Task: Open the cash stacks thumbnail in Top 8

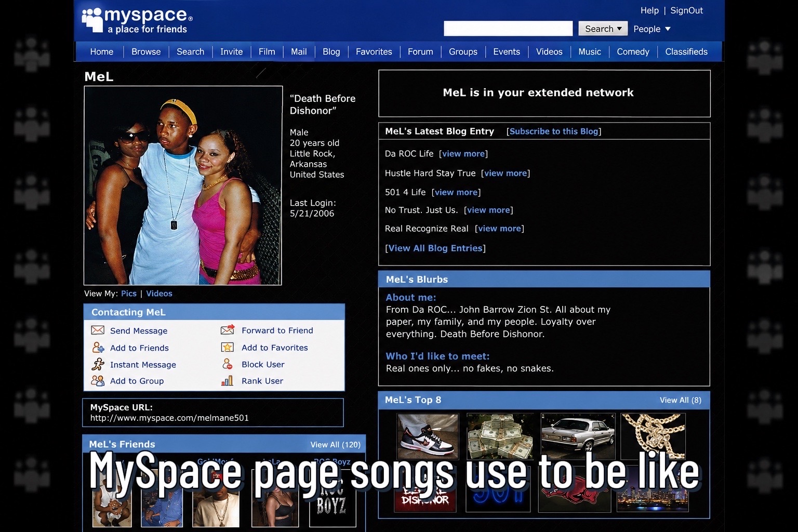Action: (500, 436)
